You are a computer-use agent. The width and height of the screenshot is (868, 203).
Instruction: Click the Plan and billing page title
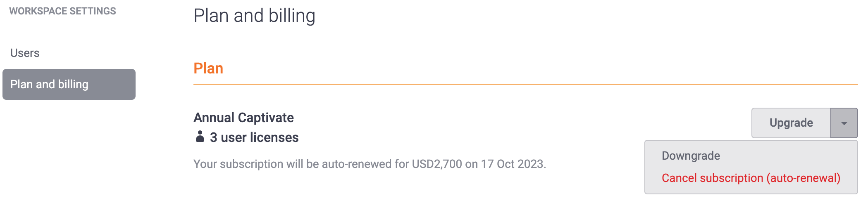pyautogui.click(x=255, y=16)
